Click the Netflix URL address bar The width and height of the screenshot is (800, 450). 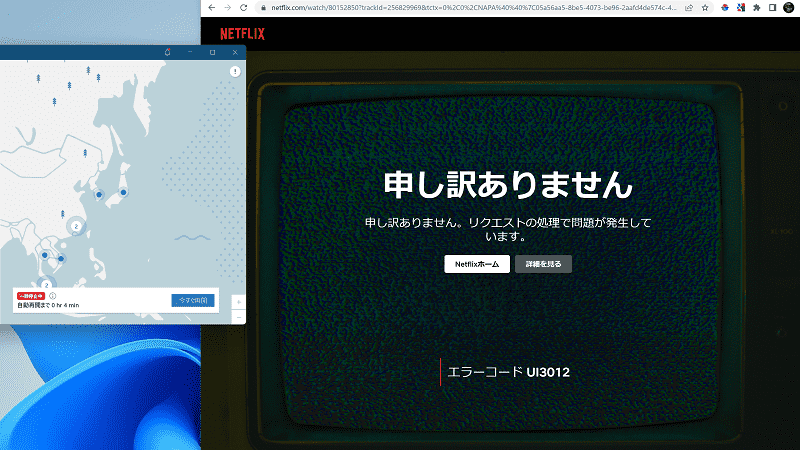pos(474,8)
